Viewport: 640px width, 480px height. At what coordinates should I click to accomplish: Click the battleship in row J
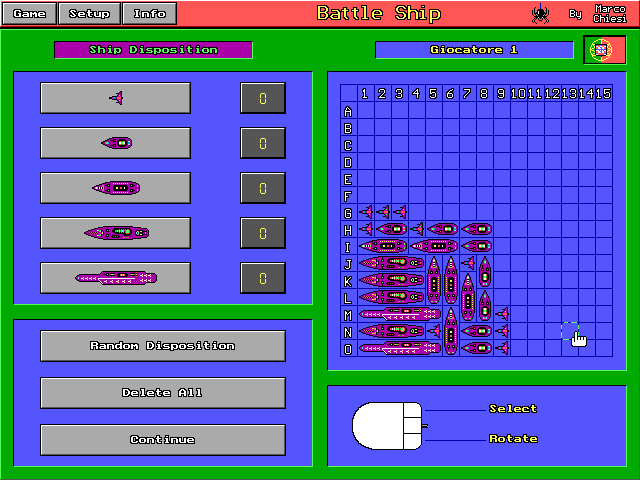pyautogui.click(x=391, y=263)
